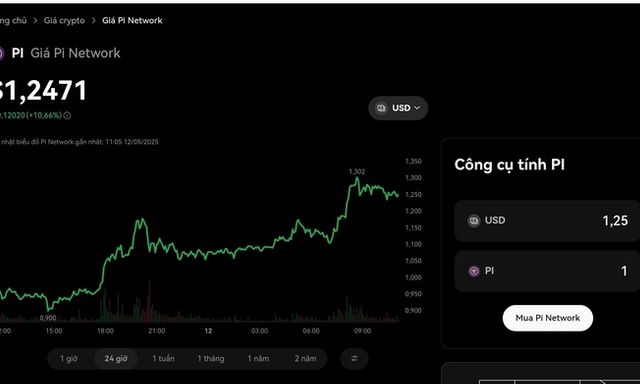Viewport: 640px width, 384px height.
Task: Show the 2 năm chart range
Action: pyautogui.click(x=305, y=358)
